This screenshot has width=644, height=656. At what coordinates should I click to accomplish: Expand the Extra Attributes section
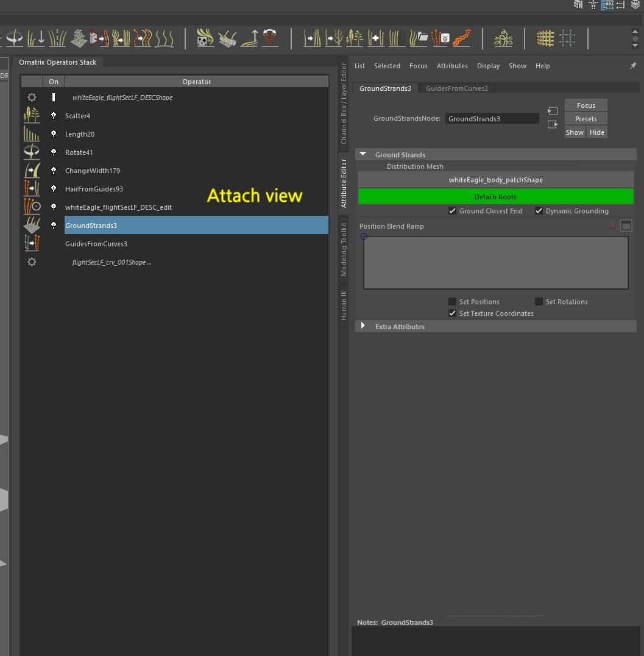click(x=363, y=326)
